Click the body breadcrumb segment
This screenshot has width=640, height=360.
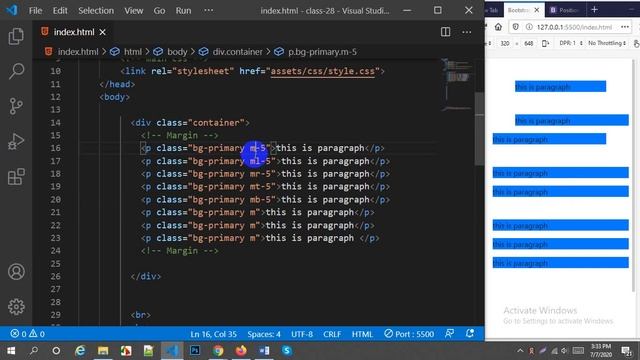coord(177,52)
